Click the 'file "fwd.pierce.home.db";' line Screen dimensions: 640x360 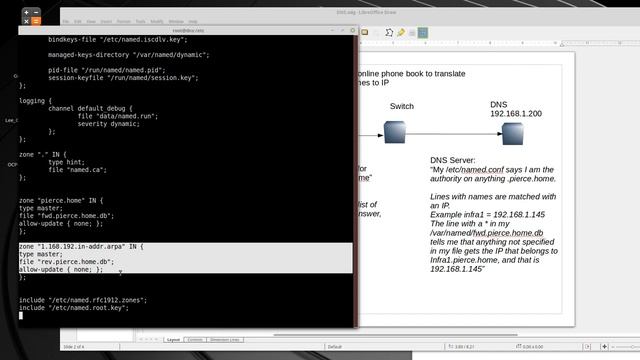click(67, 216)
